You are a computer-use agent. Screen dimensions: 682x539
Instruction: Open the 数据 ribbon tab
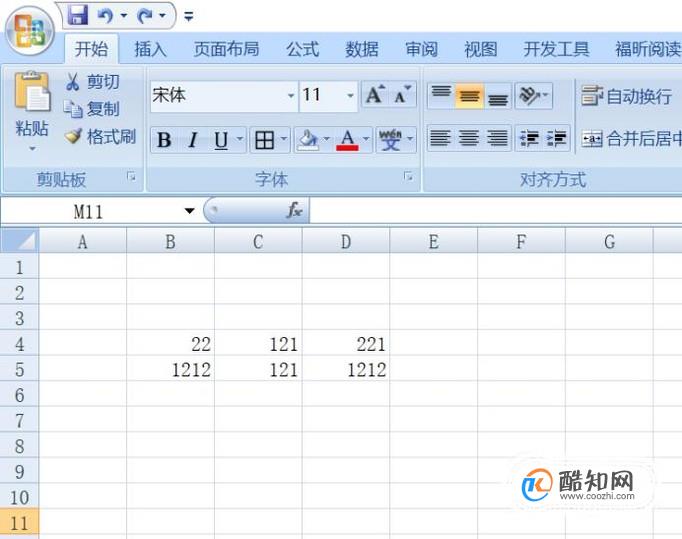coord(362,49)
